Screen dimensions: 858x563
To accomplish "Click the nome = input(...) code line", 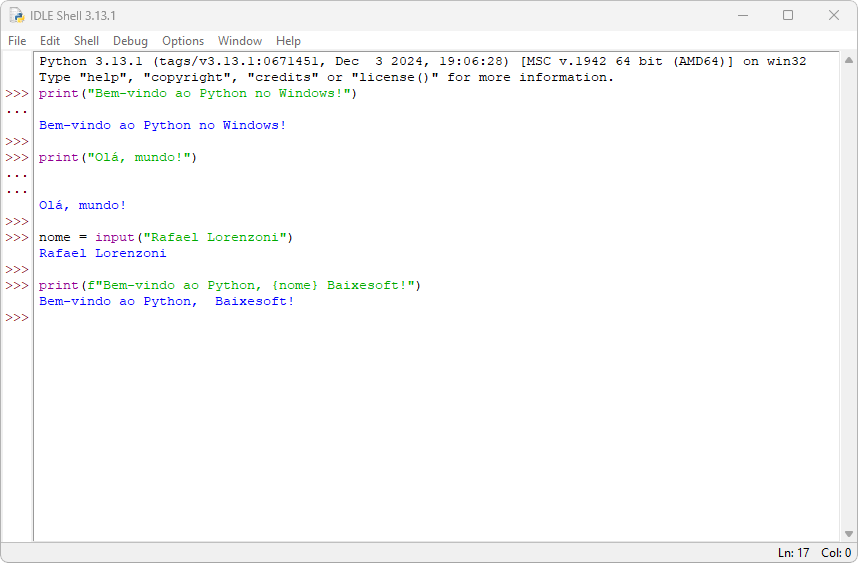I will (165, 238).
